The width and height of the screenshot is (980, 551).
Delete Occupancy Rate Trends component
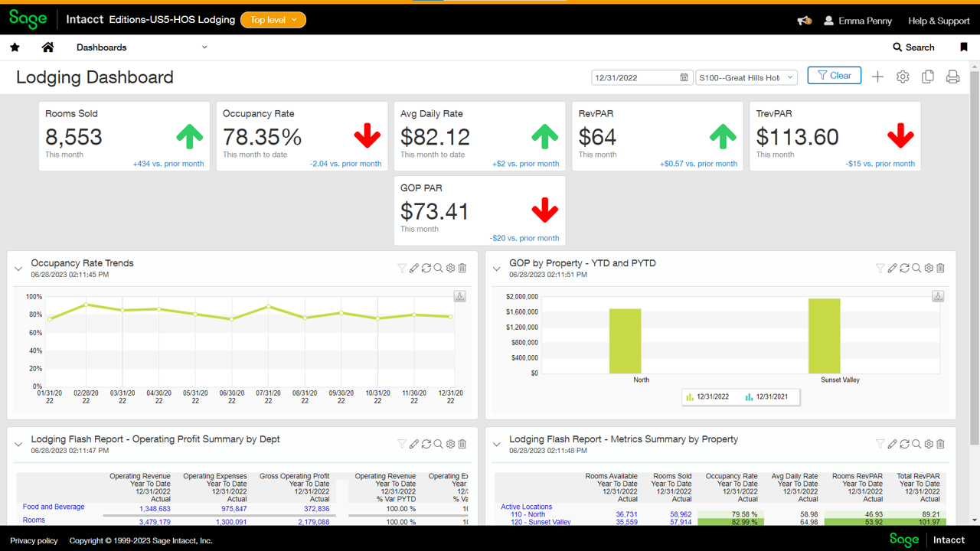point(462,268)
